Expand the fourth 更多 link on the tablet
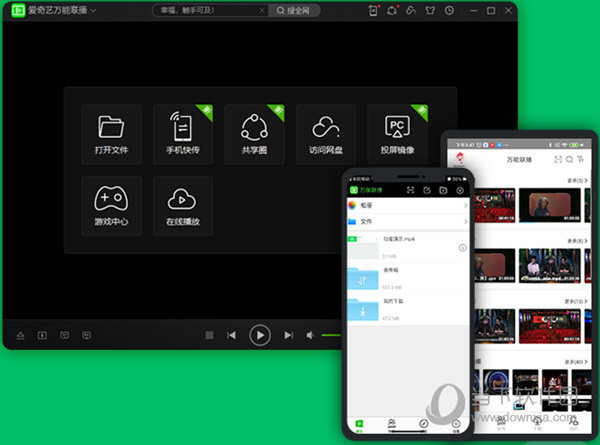The image size is (600, 445). pos(576,362)
